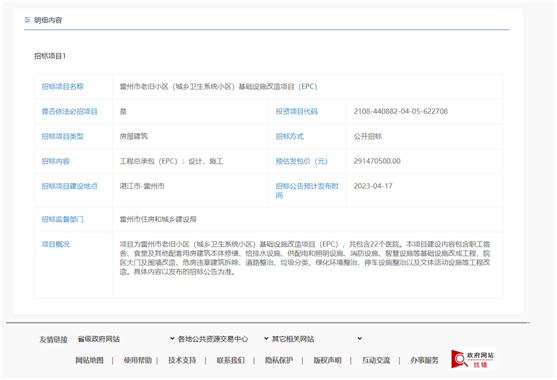Select the 湛江市-雷州市 value
Image resolution: width=557 pixels, height=380 pixels.
coord(142,186)
